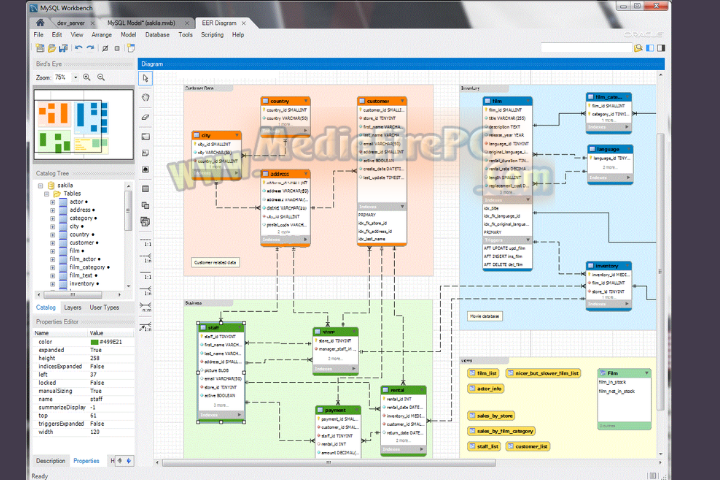720x480 pixels.
Task: Click the search input field
Action: pos(586,48)
